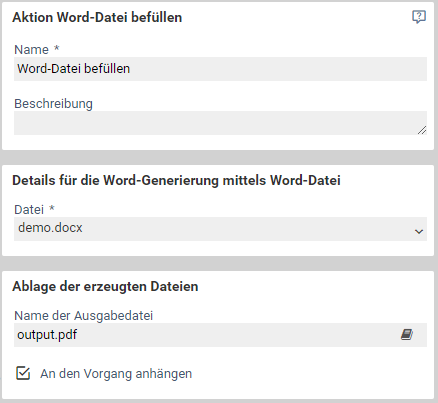Click the Beschreibung text area
The width and height of the screenshot is (438, 403).
tap(220, 123)
